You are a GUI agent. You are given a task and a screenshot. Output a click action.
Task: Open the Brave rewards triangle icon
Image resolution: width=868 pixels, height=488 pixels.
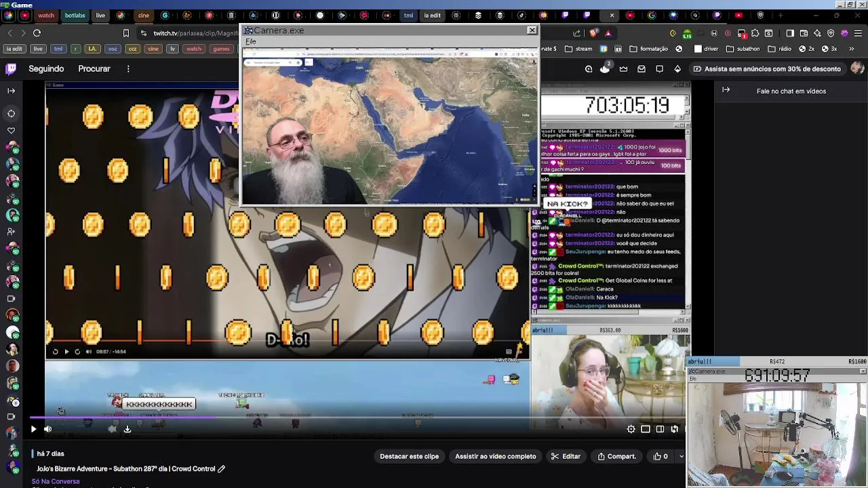coord(608,33)
